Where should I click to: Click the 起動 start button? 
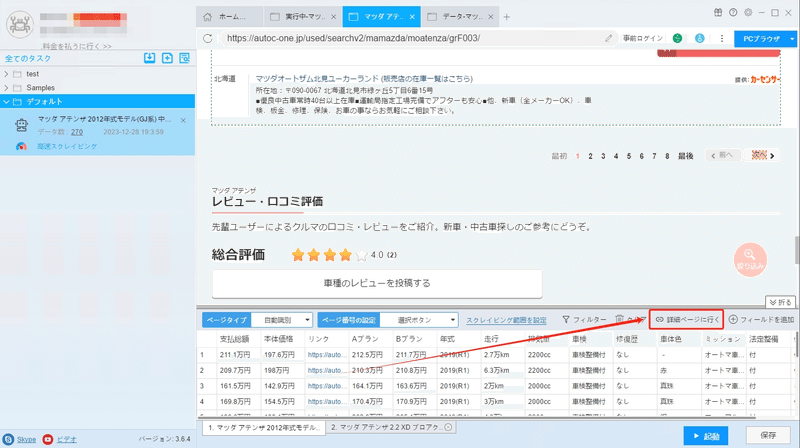[x=706, y=436]
